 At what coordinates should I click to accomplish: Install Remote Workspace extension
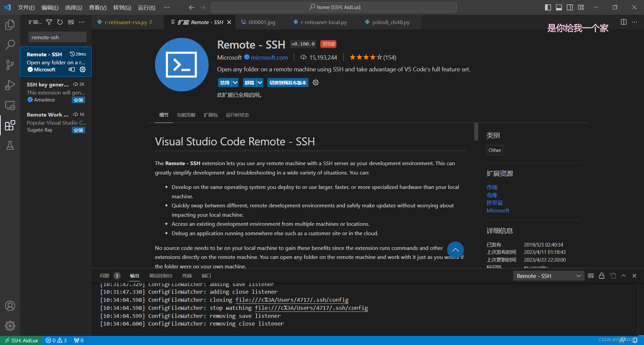(78, 130)
